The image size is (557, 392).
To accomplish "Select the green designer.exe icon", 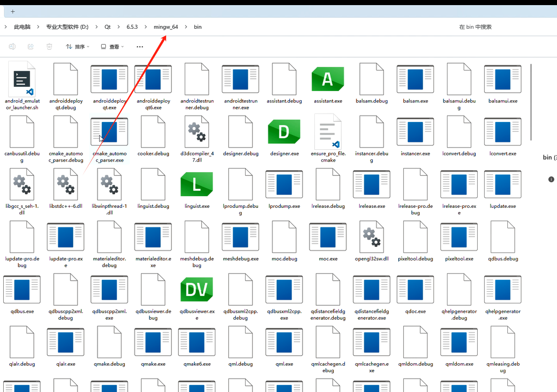I will [284, 132].
